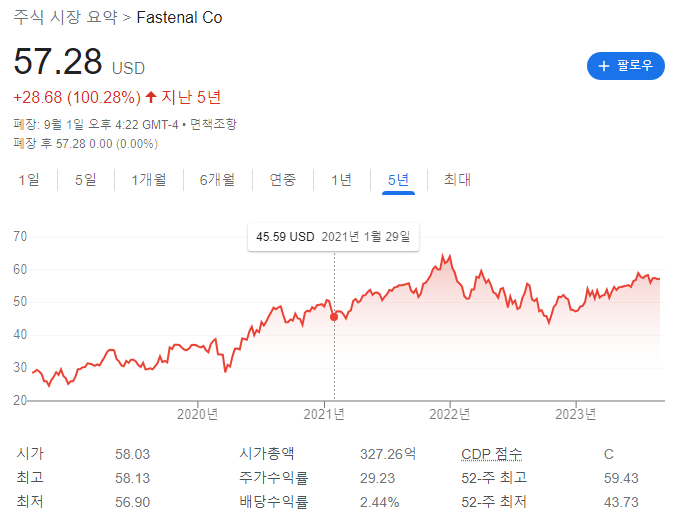Screen dimensions: 673x518
Task: Click the 70 y-axis label
Action: tap(20, 236)
